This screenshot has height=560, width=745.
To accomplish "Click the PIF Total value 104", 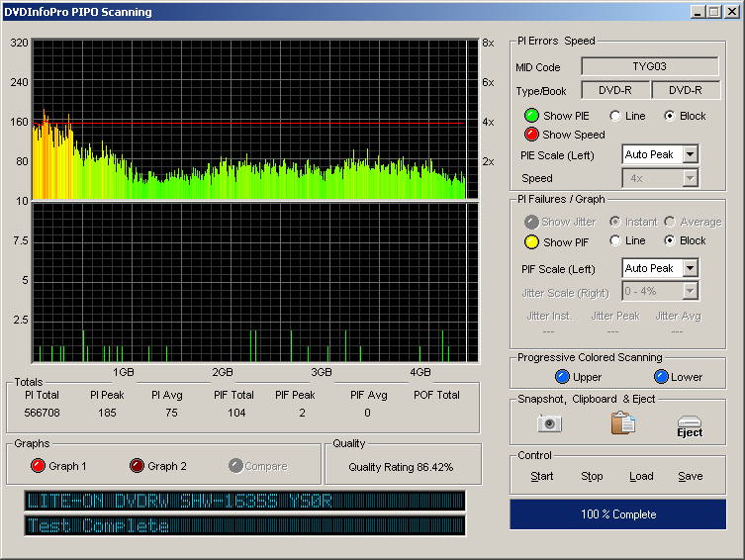I will point(236,413).
